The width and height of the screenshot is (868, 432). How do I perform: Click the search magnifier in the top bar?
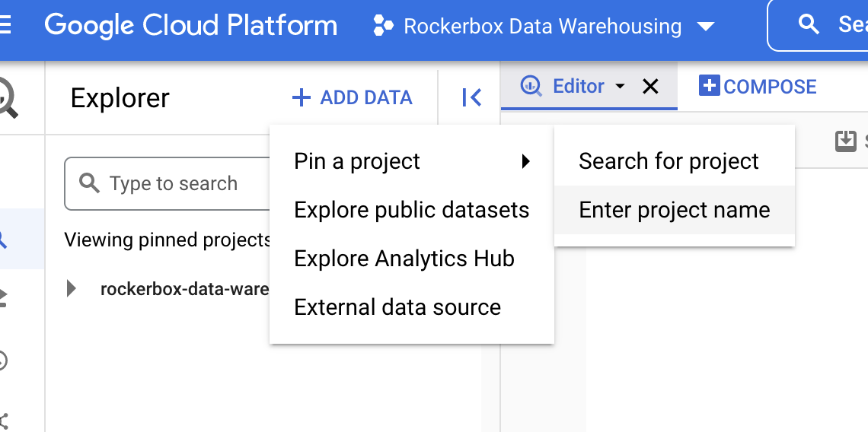808,25
